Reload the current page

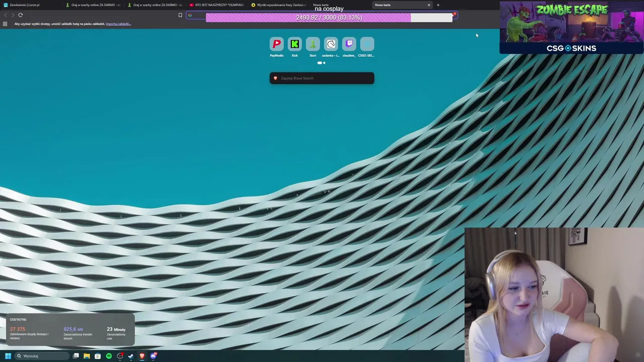click(x=21, y=15)
